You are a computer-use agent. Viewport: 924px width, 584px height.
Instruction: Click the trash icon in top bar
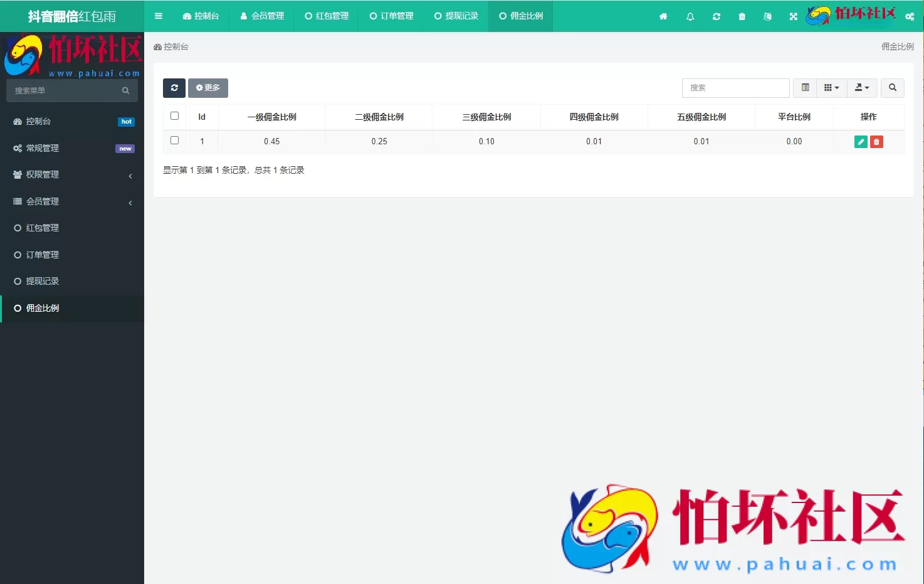(742, 16)
